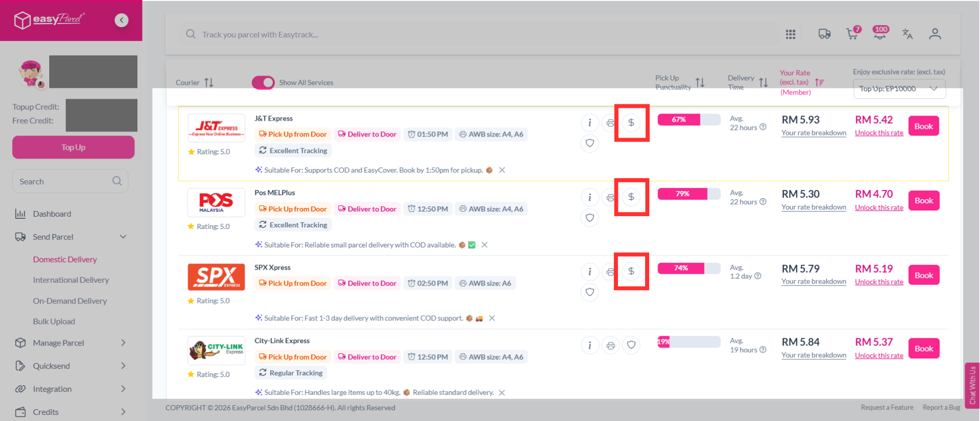Click the 74% punctuality bar for SPX Xpress
The width and height of the screenshot is (980, 421).
[689, 268]
